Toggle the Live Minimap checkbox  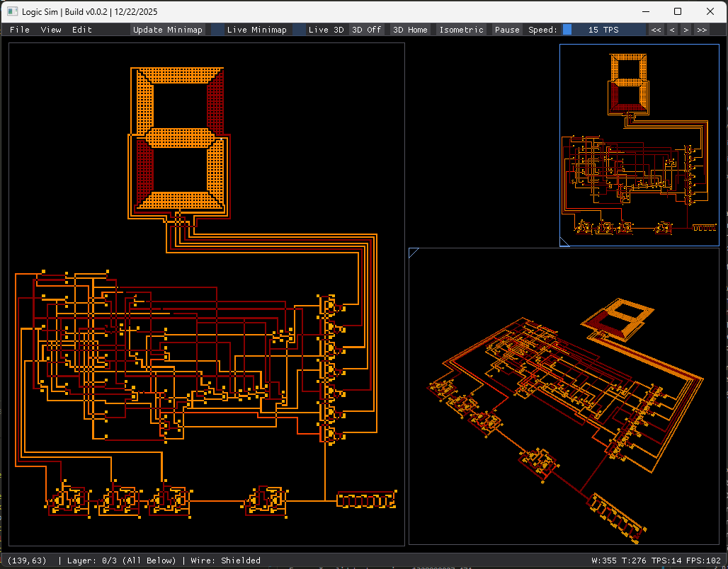point(217,30)
